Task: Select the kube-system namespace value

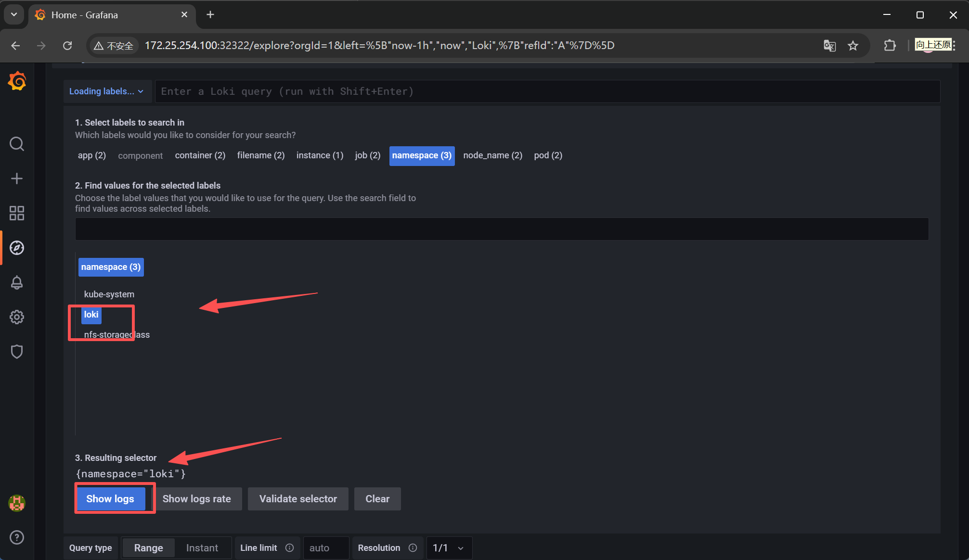Action: [x=109, y=294]
